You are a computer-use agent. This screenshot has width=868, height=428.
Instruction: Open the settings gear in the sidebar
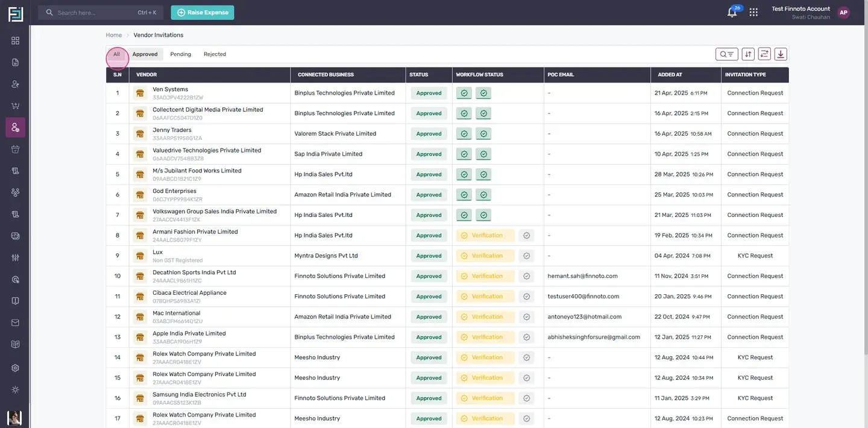[15, 368]
